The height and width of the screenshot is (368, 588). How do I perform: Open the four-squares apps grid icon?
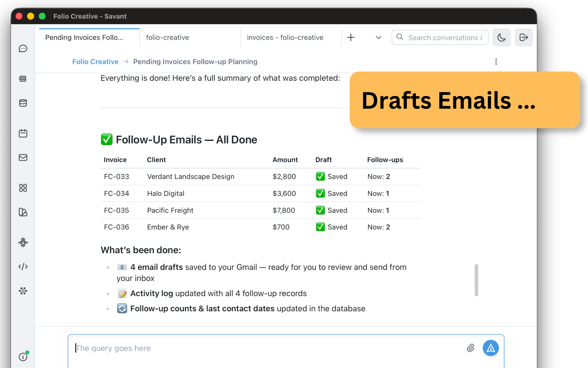pyautogui.click(x=23, y=188)
